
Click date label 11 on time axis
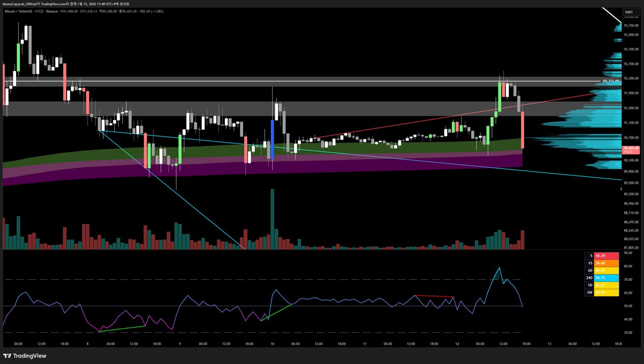coord(364,344)
